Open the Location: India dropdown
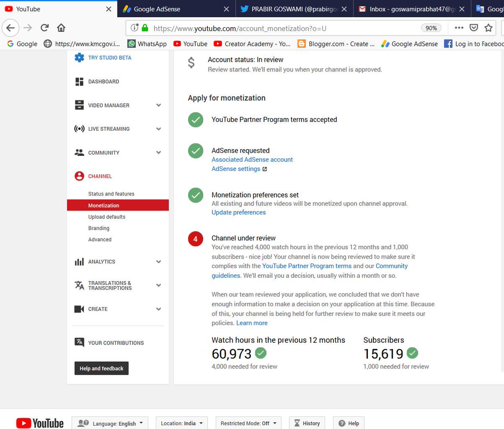The image size is (504, 429). pos(182,423)
